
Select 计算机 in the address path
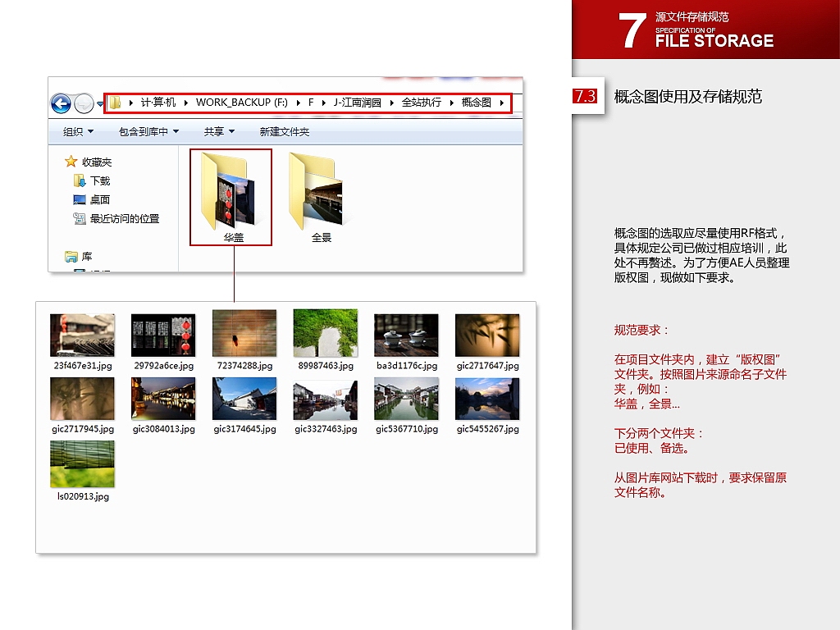(158, 103)
